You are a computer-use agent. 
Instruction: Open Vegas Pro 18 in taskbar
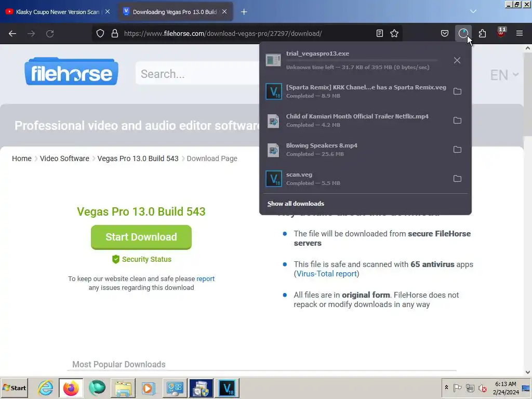pos(227,388)
